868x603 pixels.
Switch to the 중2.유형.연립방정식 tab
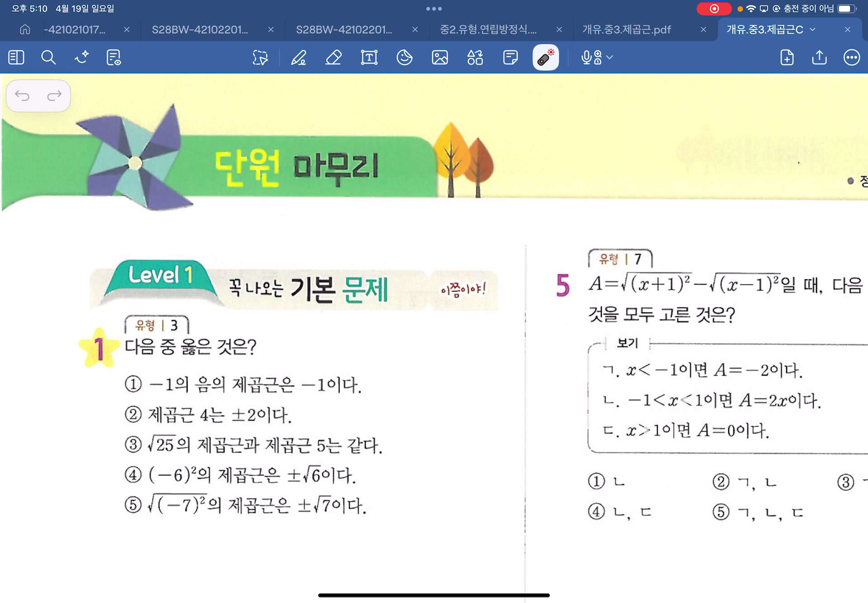tap(488, 30)
